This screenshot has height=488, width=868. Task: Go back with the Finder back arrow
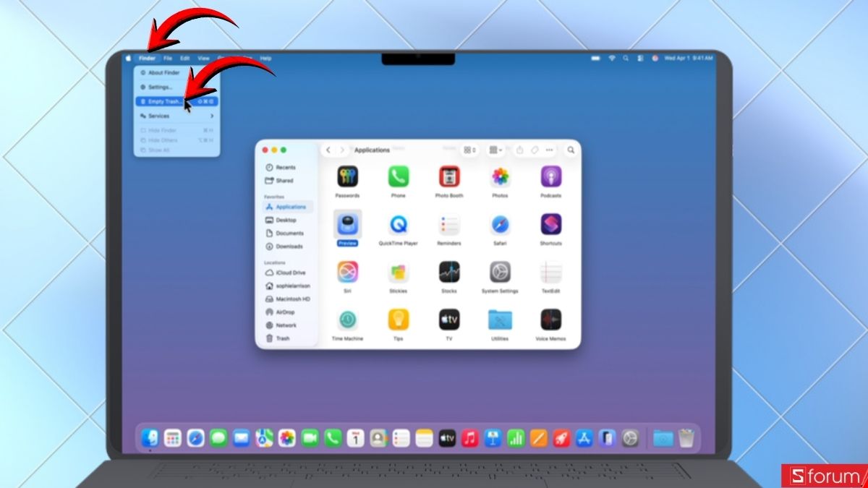(x=328, y=150)
